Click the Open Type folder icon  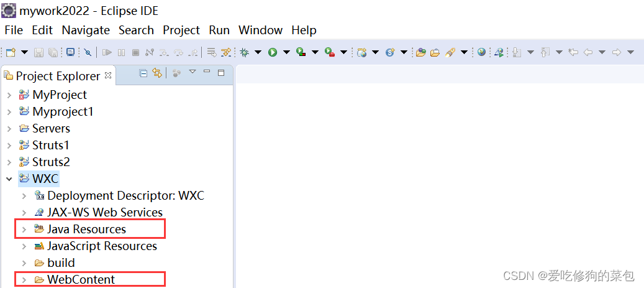pyautogui.click(x=420, y=52)
